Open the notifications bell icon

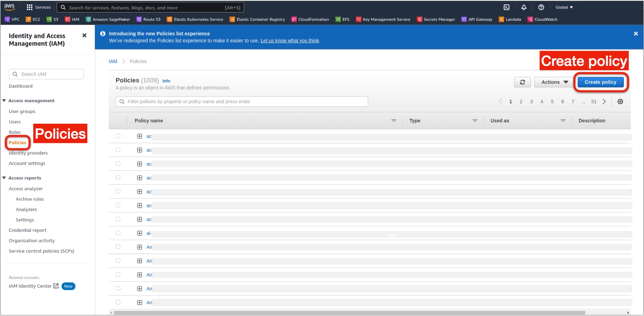(x=524, y=7)
